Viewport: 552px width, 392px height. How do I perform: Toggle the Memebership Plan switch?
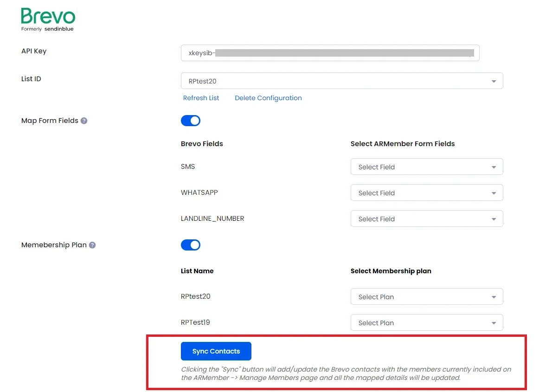pos(191,245)
